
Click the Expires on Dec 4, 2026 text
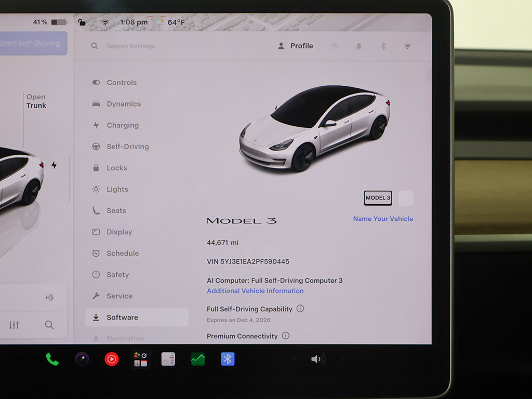tap(238, 320)
